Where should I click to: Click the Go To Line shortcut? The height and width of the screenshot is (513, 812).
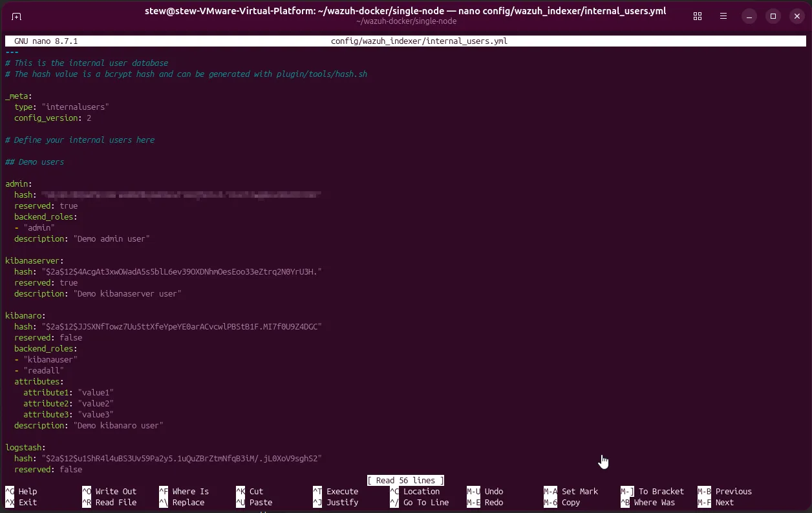[420, 503]
